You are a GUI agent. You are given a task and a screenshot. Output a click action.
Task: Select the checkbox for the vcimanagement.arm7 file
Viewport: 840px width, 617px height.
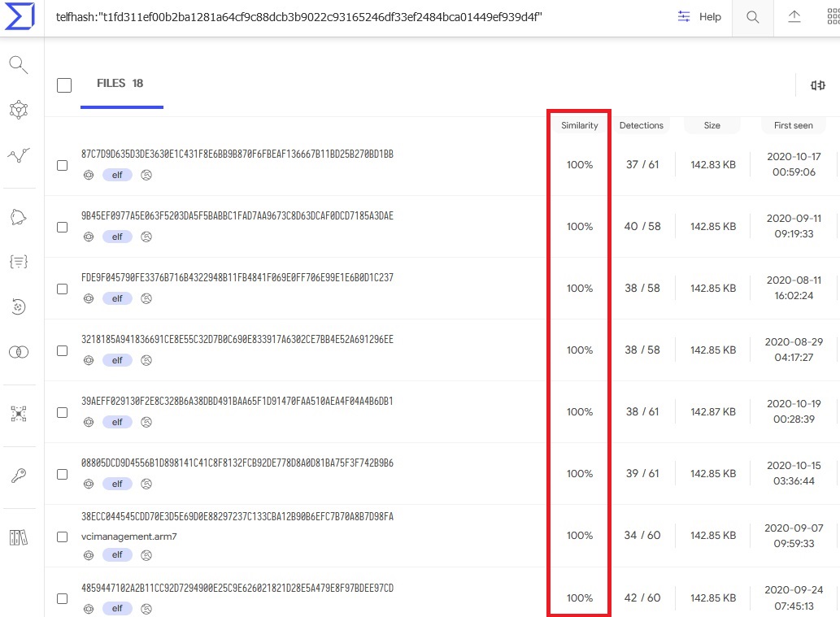(x=63, y=537)
